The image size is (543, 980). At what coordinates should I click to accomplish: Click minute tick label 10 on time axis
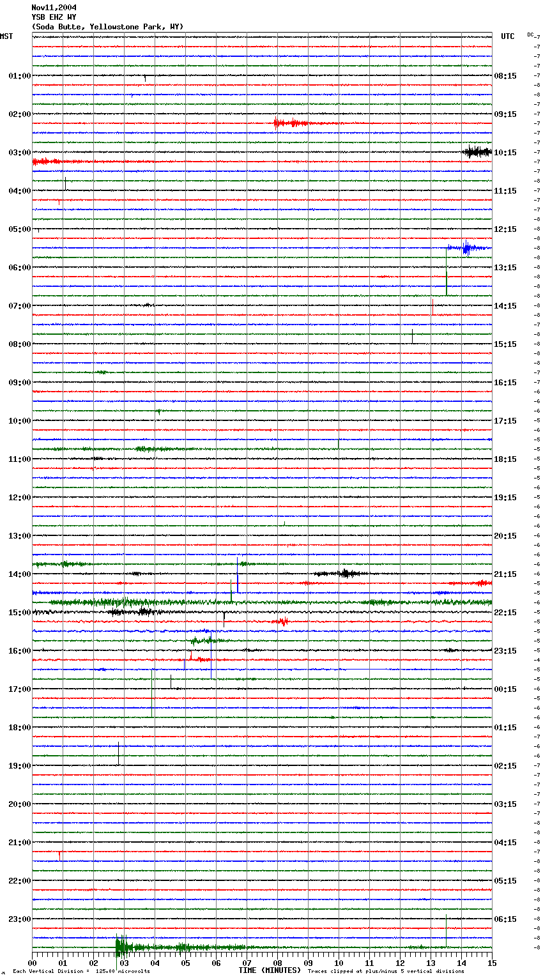tap(339, 963)
